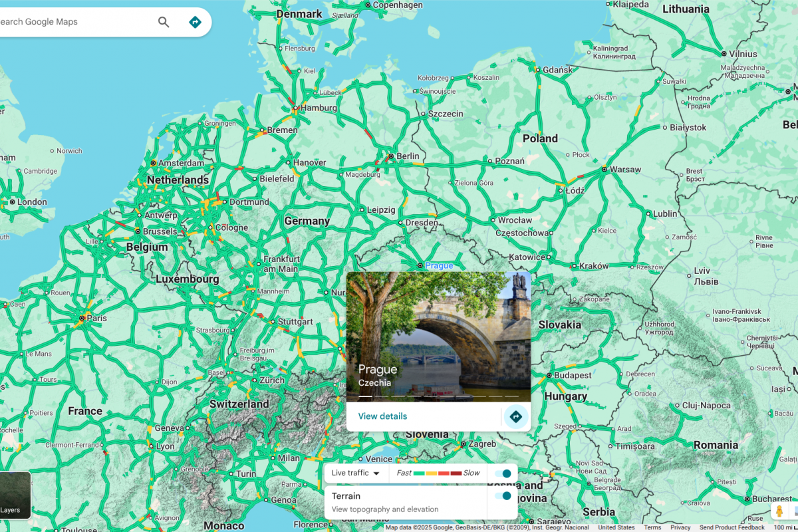798x532 pixels.
Task: Expand the Live traffic dropdown
Action: click(x=356, y=473)
